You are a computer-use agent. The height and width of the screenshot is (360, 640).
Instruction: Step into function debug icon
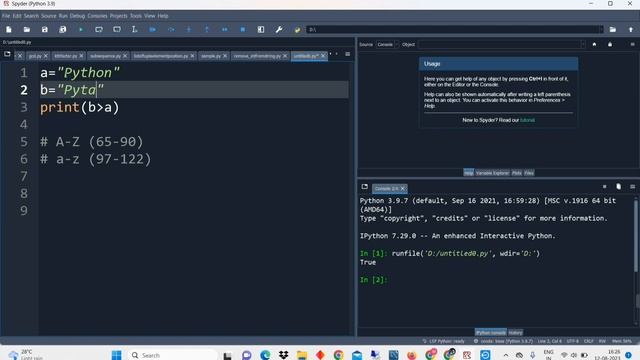point(189,29)
